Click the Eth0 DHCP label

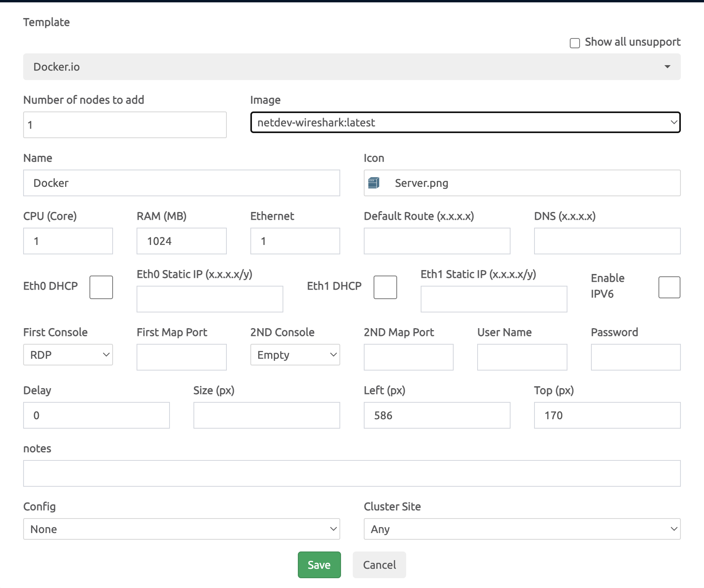point(51,286)
